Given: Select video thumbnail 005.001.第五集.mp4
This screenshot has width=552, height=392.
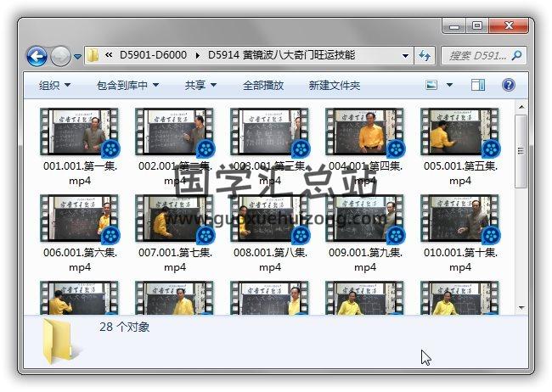Looking at the screenshot, I should (459, 132).
